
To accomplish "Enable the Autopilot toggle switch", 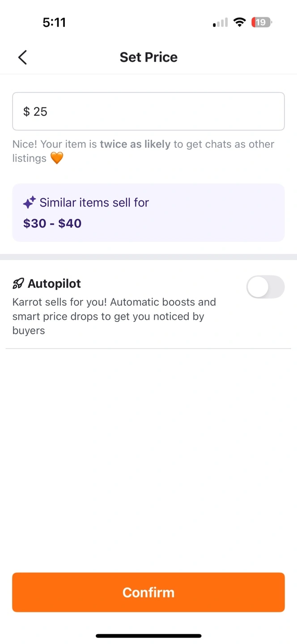I will (x=265, y=287).
